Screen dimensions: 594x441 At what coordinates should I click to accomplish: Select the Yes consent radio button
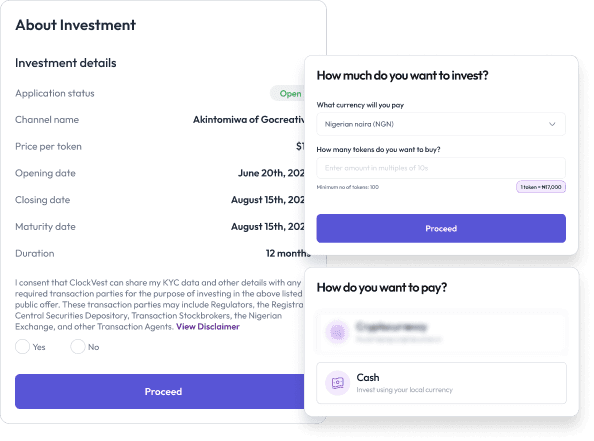pos(22,347)
